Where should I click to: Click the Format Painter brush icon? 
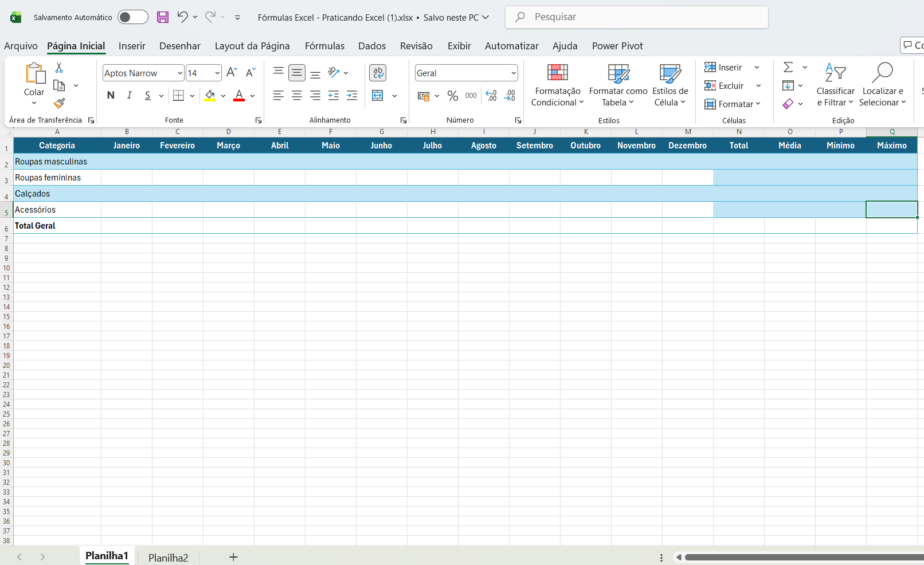[x=59, y=104]
